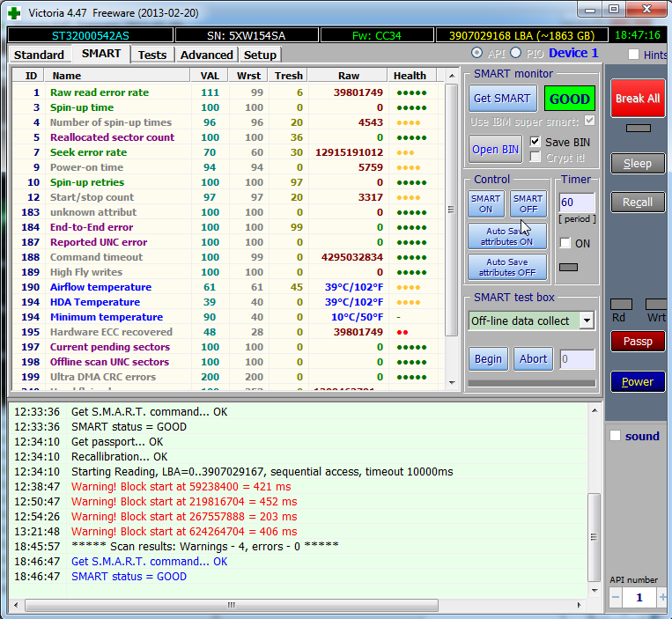Click the Seek error rate health dots
Viewport: 672px width, 619px height.
tap(405, 153)
